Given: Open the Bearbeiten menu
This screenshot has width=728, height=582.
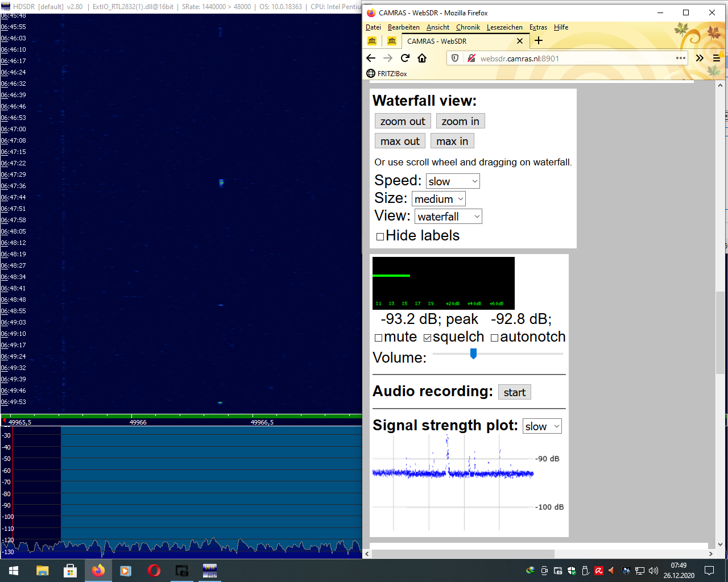Looking at the screenshot, I should 404,27.
